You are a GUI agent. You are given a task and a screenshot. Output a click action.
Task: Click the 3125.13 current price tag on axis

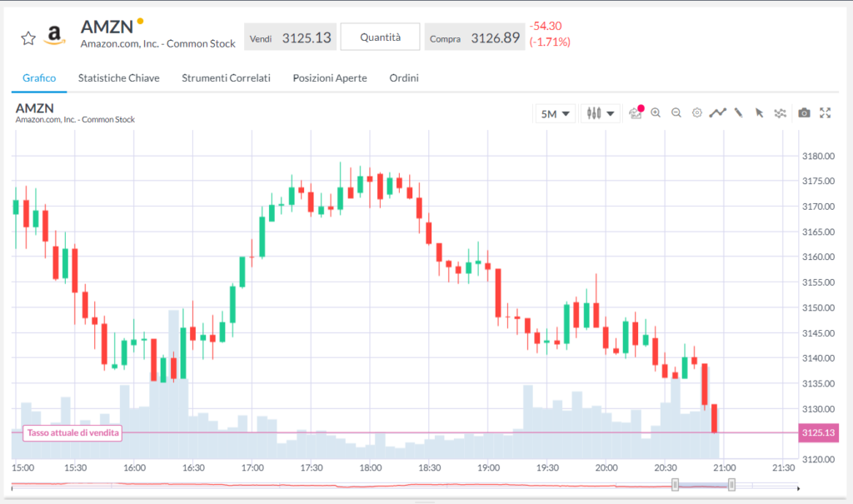tap(818, 432)
